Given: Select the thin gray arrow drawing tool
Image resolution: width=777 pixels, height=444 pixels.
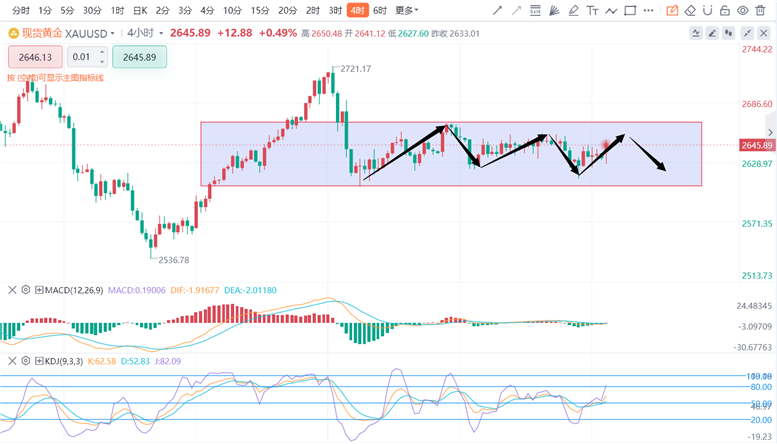Looking at the screenshot, I should [516, 10].
